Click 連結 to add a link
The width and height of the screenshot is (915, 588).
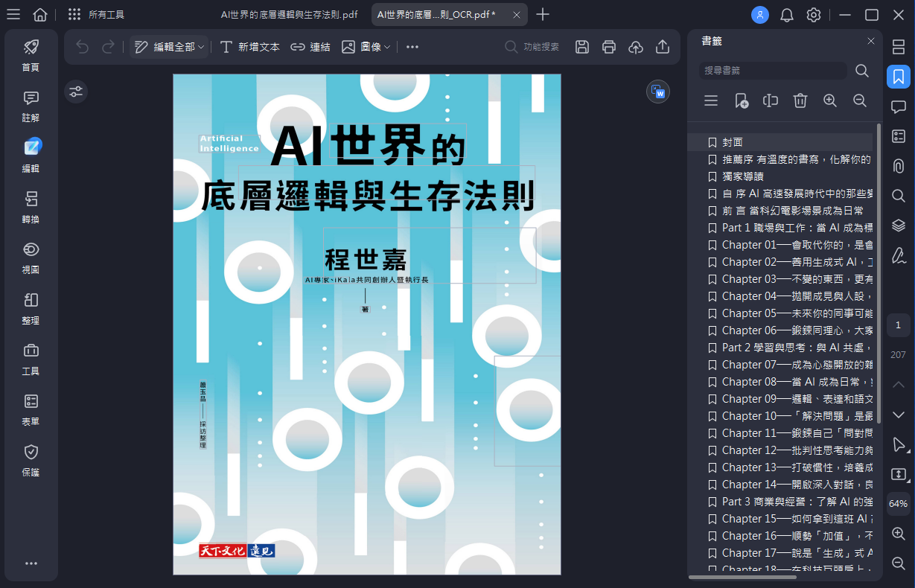[310, 47]
